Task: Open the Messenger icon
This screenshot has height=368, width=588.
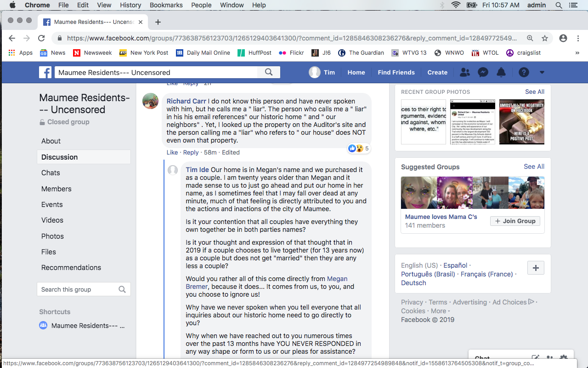Action: [x=482, y=72]
